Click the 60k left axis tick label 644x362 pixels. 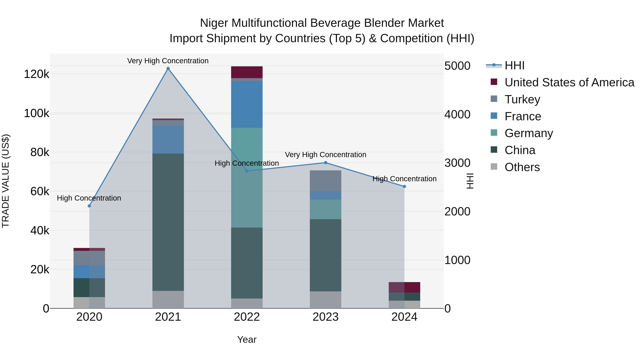pyautogui.click(x=40, y=191)
